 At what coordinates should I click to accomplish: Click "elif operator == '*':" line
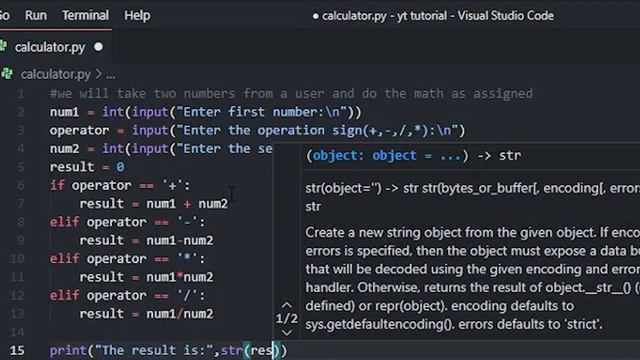(127, 259)
